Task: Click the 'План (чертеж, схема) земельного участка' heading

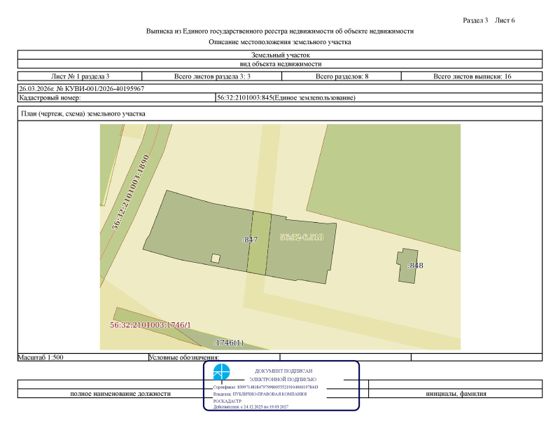Action: [83, 114]
